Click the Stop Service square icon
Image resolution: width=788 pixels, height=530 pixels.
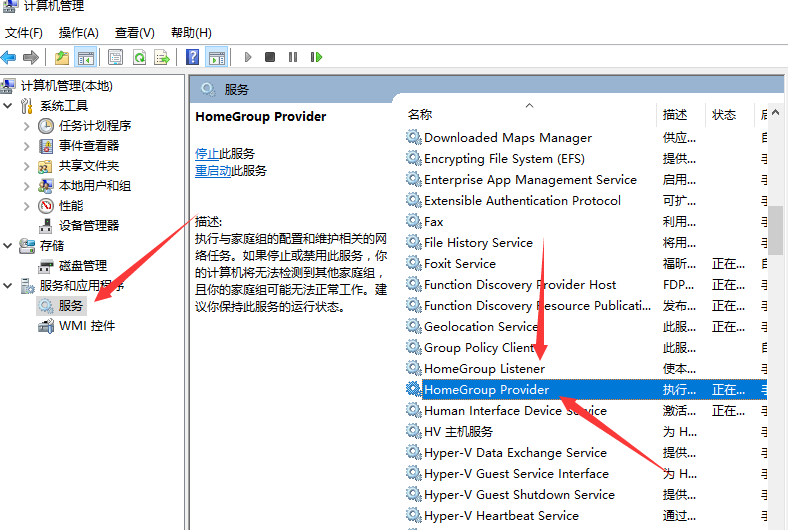tap(270, 57)
